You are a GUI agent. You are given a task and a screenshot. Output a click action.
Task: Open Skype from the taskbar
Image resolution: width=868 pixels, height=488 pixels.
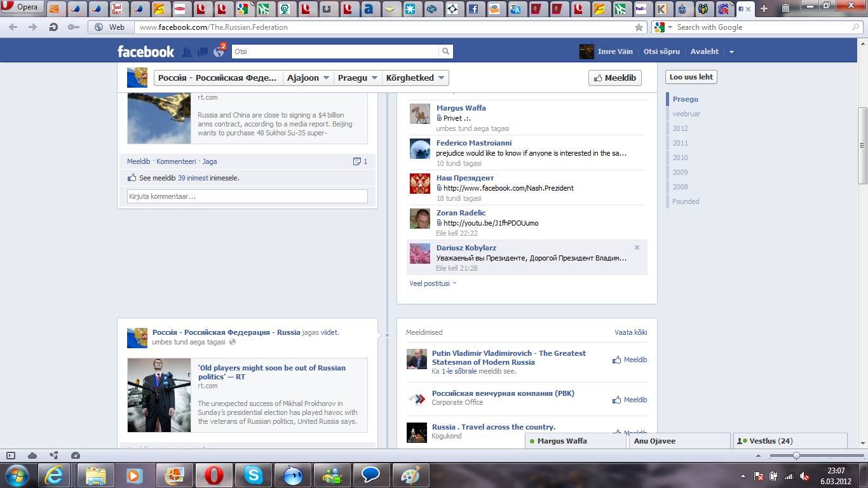254,475
